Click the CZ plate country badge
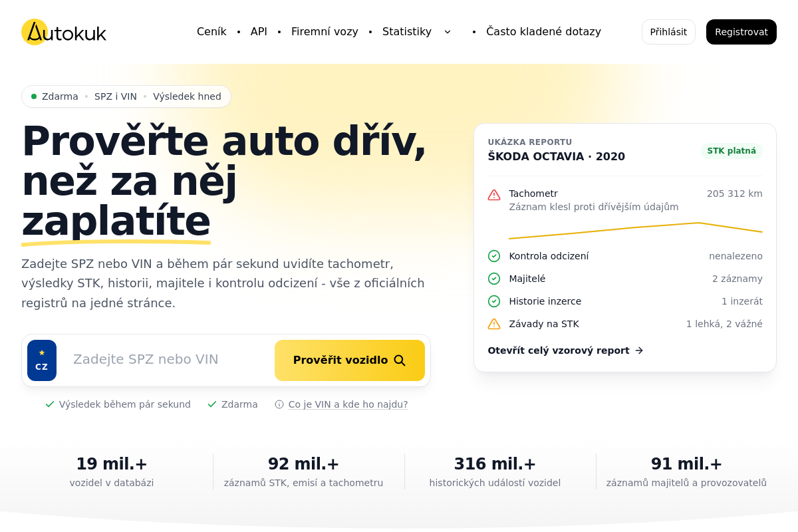 pos(42,360)
